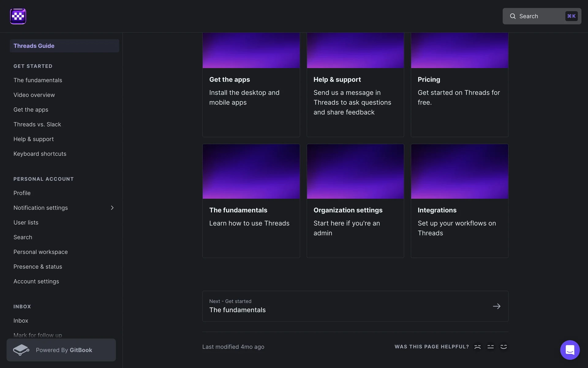The width and height of the screenshot is (588, 368).
Task: Open Presence & status page
Action: click(38, 267)
